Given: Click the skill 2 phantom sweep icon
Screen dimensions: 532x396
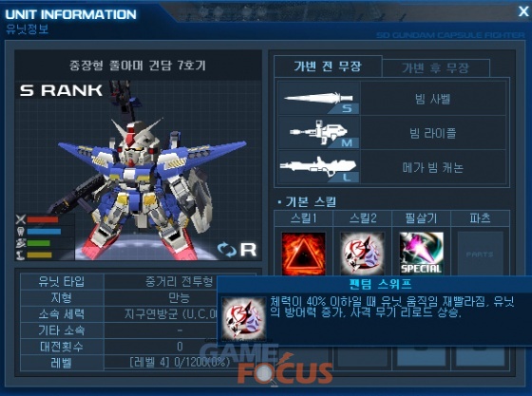Looking at the screenshot, I should click(x=362, y=254).
